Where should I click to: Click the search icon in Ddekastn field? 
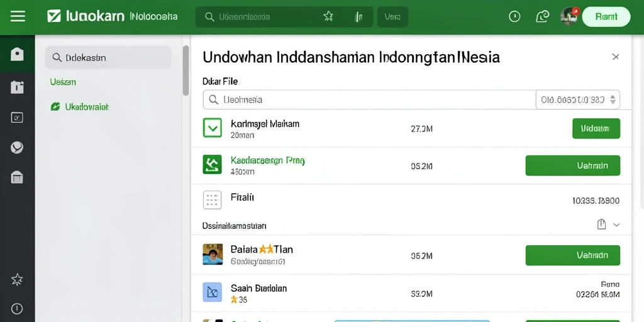tap(57, 57)
